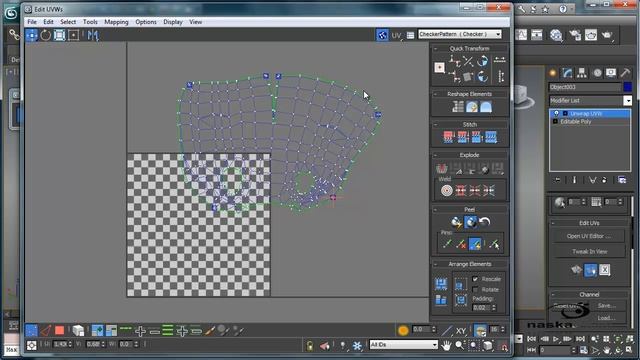Click the Quick Peel icon
The height and width of the screenshot is (360, 640).
pyautogui.click(x=456, y=222)
